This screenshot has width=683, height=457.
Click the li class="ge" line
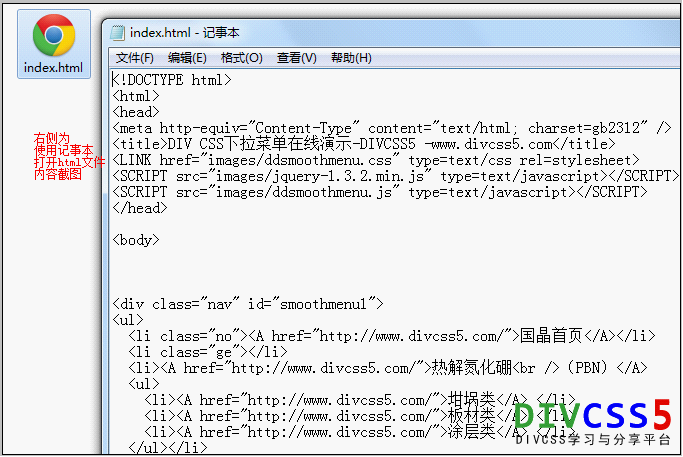point(208,352)
